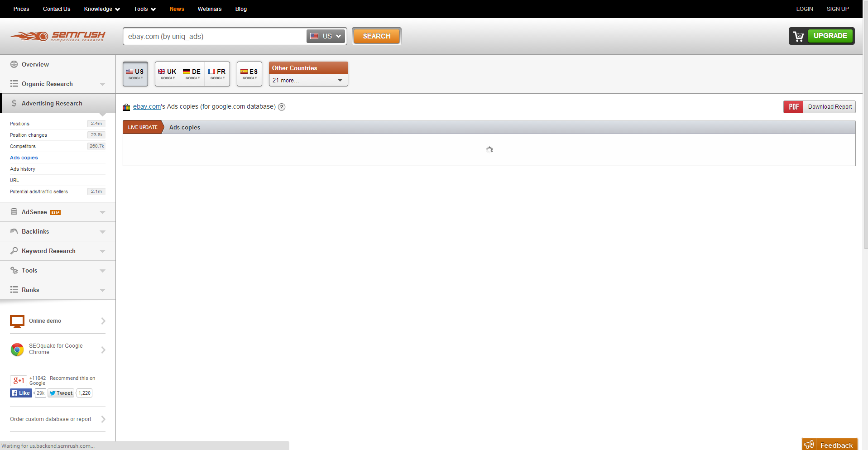The width and height of the screenshot is (868, 450).
Task: Click Order custom database or report
Action: [x=51, y=419]
